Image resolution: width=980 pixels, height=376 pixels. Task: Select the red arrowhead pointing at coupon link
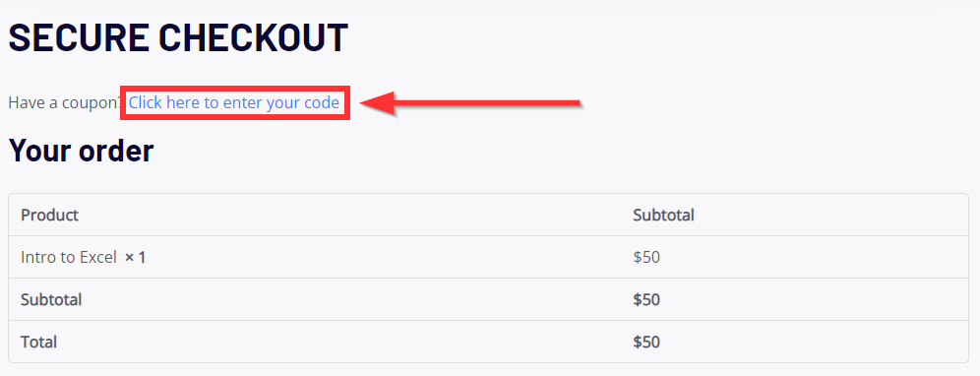point(380,103)
